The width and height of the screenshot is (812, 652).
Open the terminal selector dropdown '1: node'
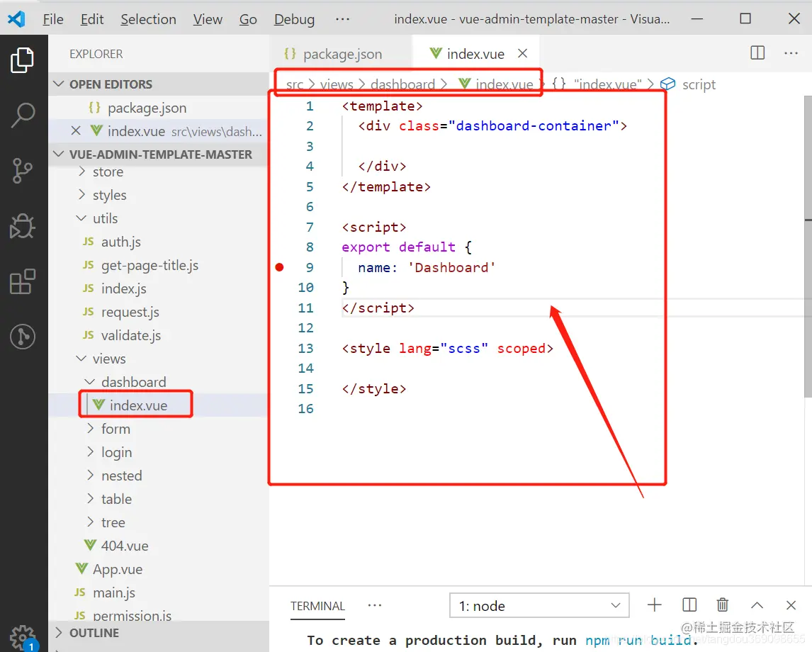point(539,605)
